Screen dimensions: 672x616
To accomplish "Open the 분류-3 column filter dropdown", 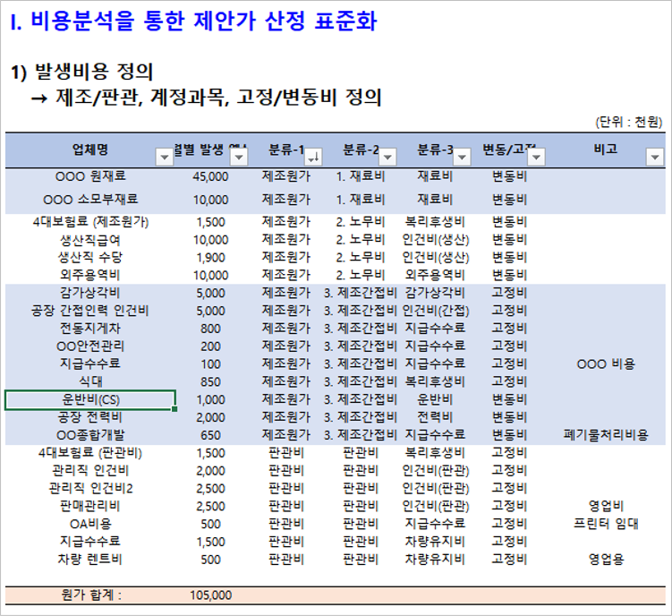I will (462, 157).
